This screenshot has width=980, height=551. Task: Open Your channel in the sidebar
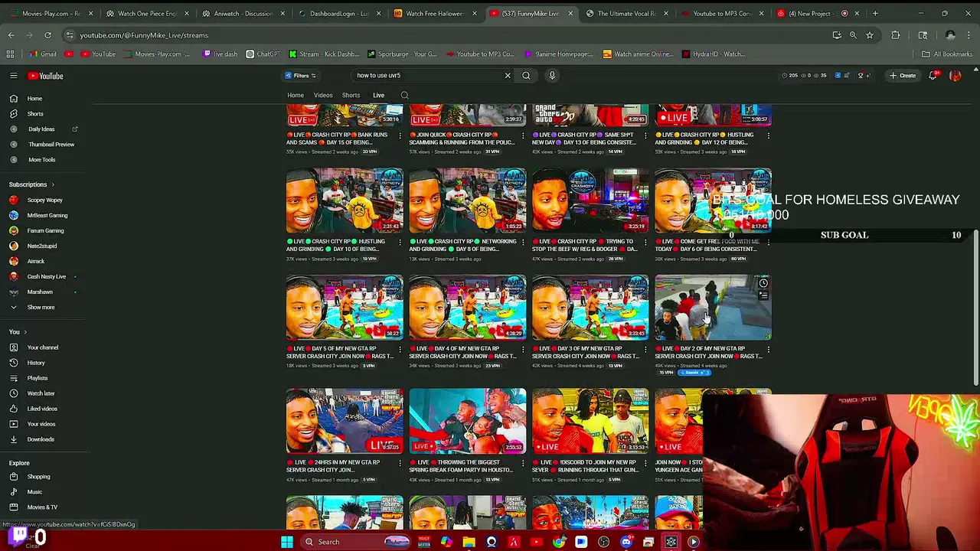click(x=42, y=347)
